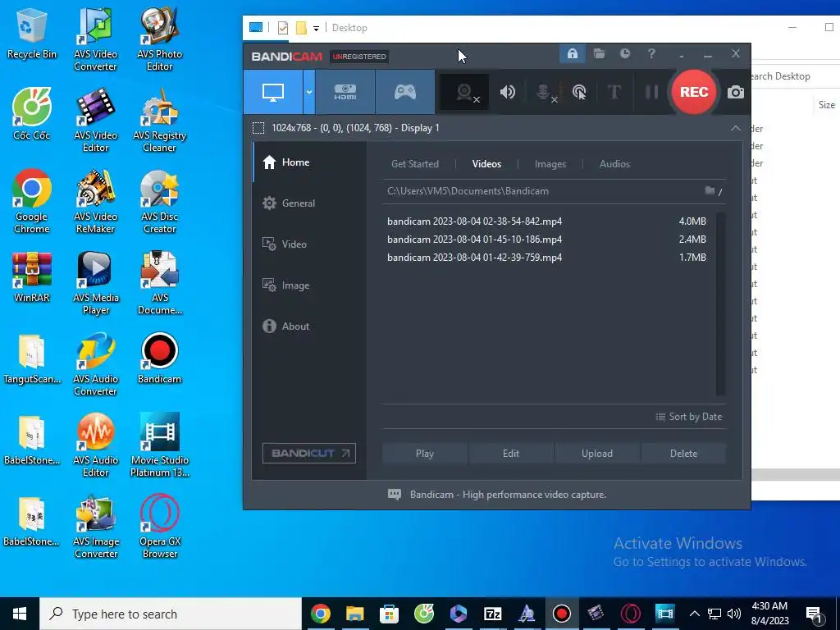
Task: Select AVS Image Converter desktop icon
Action: (95, 527)
